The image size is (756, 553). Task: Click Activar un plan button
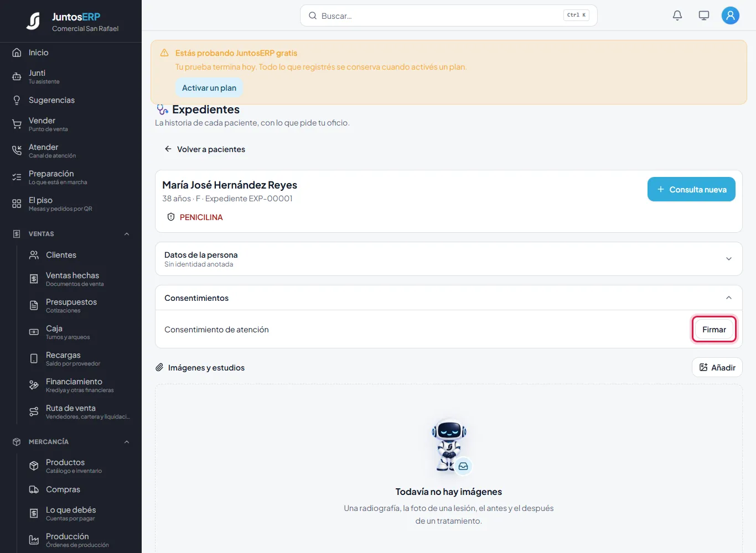click(x=209, y=88)
